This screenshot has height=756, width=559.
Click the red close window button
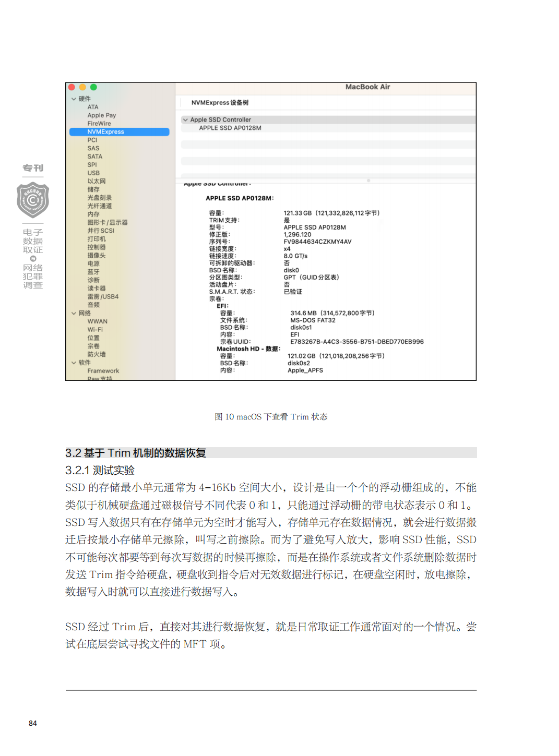(72, 88)
